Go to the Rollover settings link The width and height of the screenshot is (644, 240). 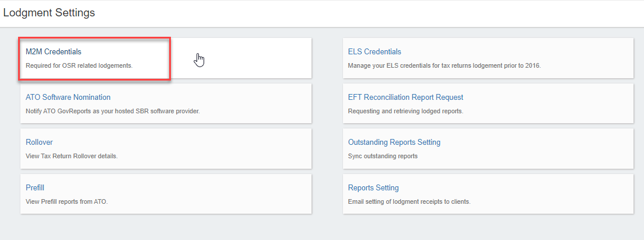[x=39, y=142]
